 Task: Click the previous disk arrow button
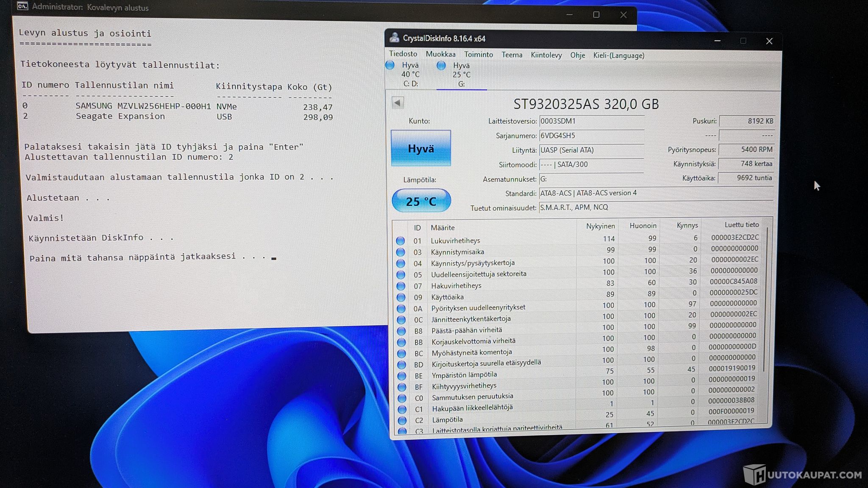398,103
